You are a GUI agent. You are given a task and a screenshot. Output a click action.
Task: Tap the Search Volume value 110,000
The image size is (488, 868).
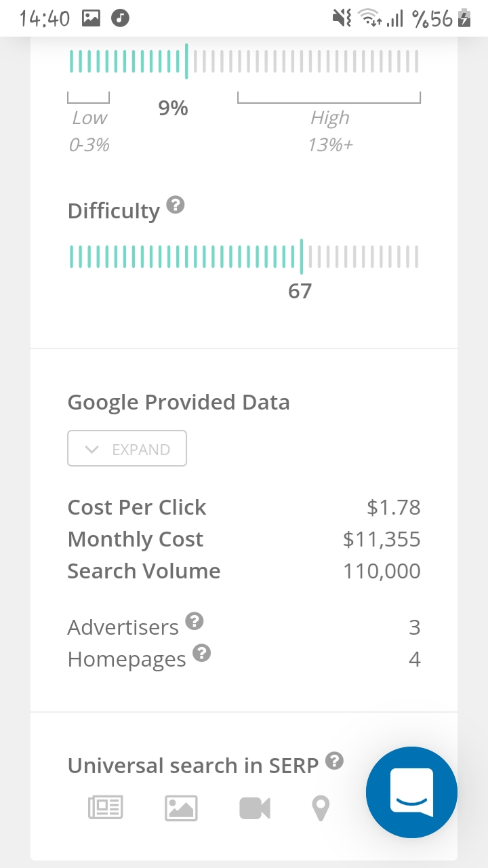[382, 572]
